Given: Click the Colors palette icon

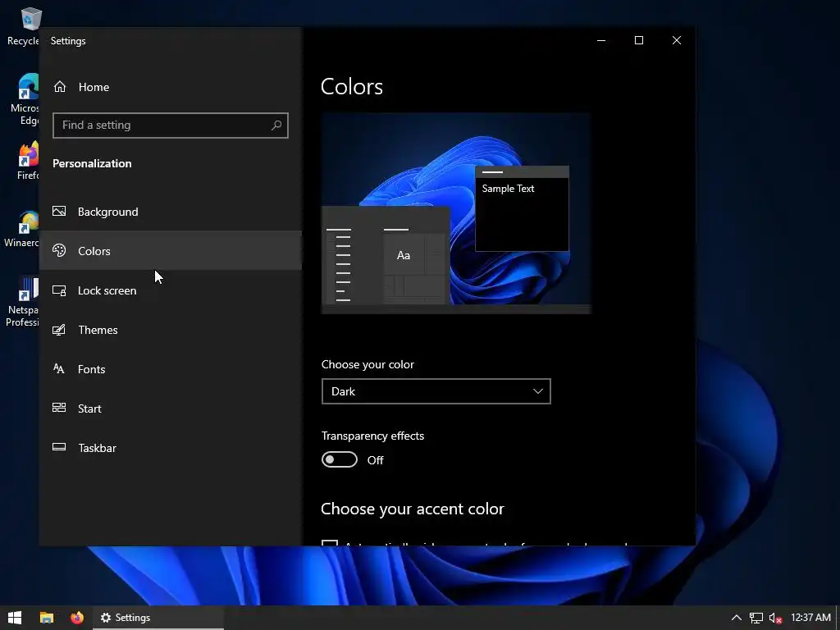Looking at the screenshot, I should pyautogui.click(x=59, y=250).
